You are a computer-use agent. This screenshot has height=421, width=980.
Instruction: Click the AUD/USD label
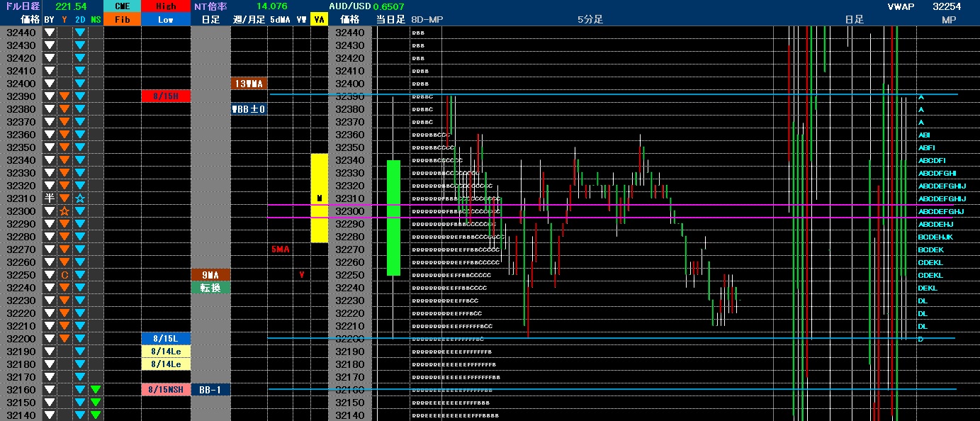point(350,6)
